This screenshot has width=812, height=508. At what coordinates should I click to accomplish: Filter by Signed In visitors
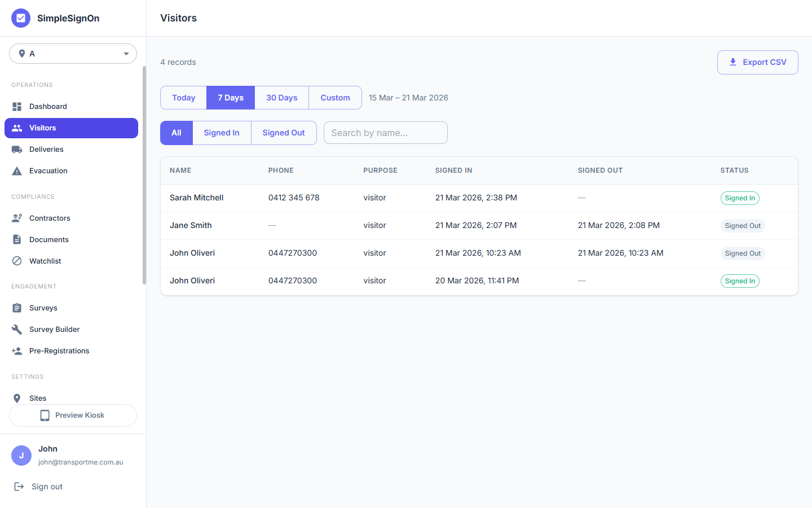click(222, 133)
